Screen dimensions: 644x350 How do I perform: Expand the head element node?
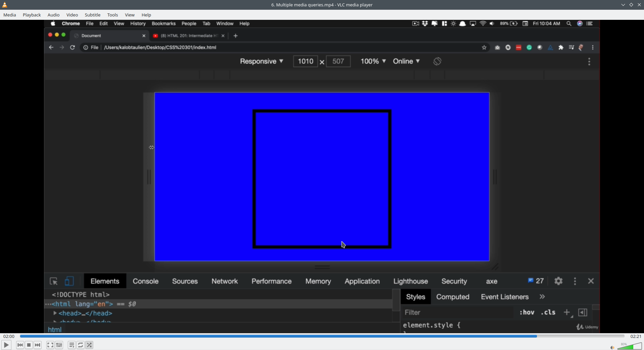(55, 313)
